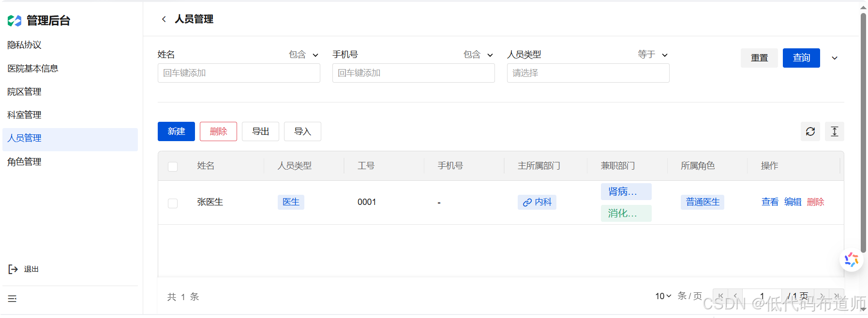The image size is (868, 318).
Task: Open the 10 条/页 page size dropdown
Action: click(x=663, y=296)
